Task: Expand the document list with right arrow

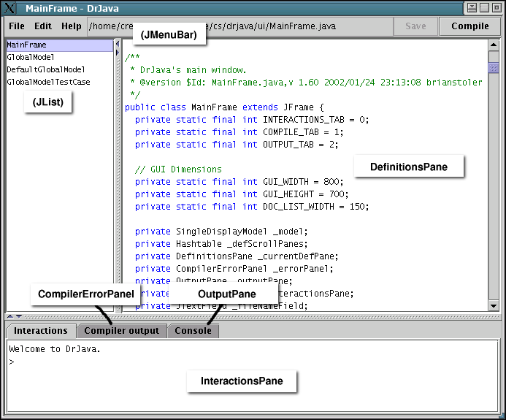Action: tap(118, 53)
